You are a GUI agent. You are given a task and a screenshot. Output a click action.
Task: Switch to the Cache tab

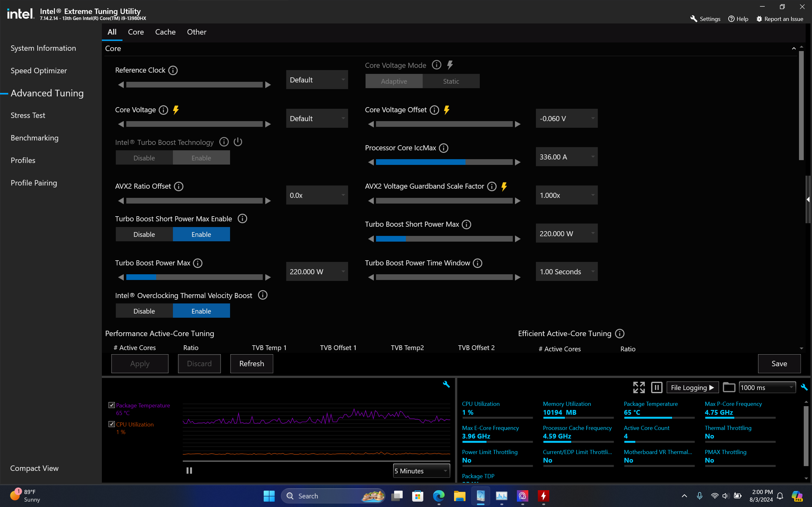click(165, 32)
